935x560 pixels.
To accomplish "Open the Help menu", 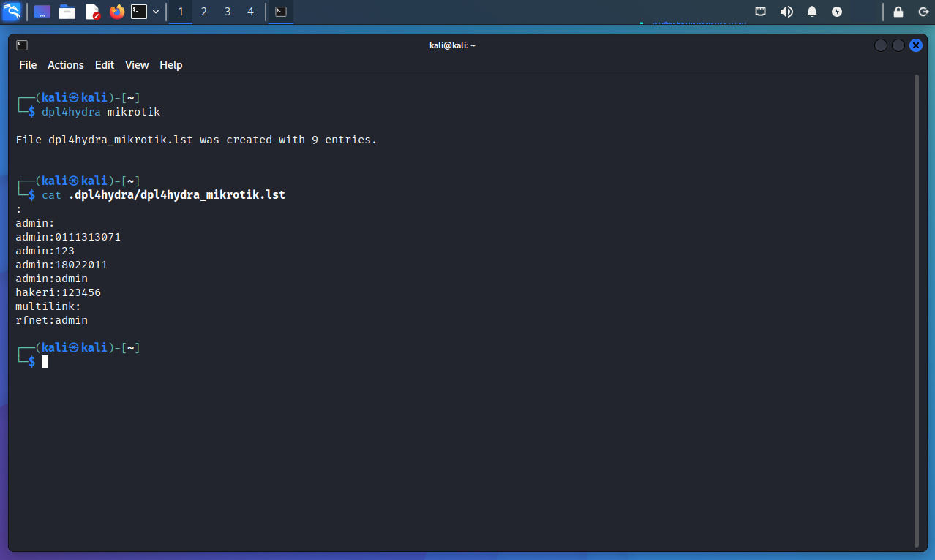I will coord(170,65).
